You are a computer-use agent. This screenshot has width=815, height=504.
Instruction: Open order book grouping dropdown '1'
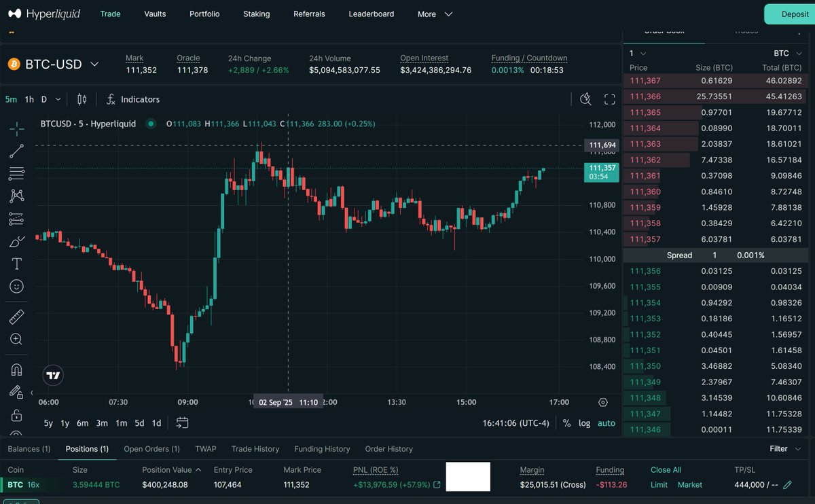[637, 53]
